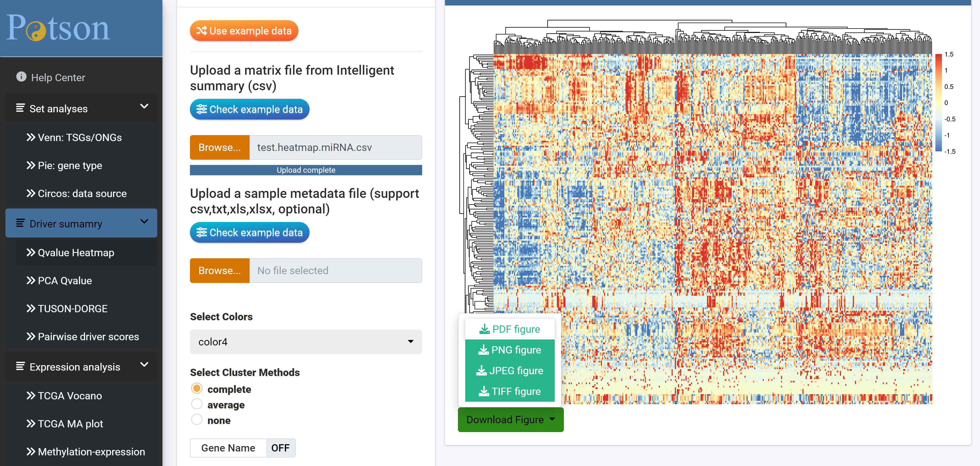Choose JPEG figure from download menu
The width and height of the screenshot is (980, 466).
click(x=510, y=371)
